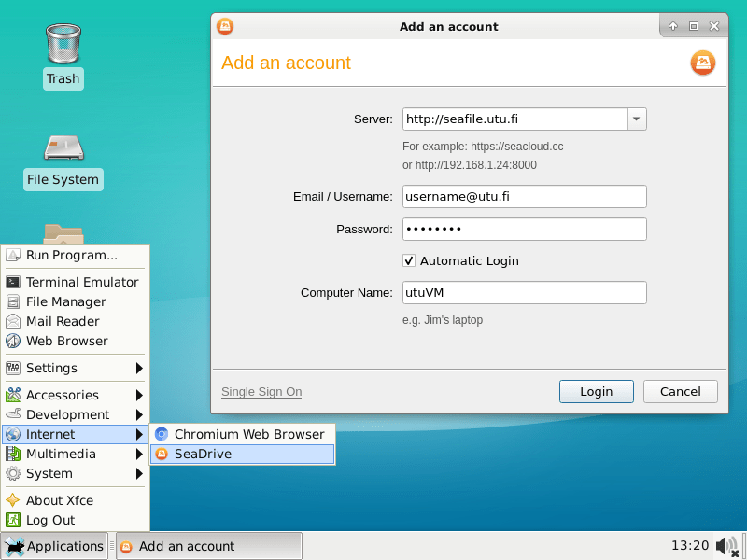
Task: Launch Chromium Web Browser from the Internet submenu
Action: [x=243, y=434]
